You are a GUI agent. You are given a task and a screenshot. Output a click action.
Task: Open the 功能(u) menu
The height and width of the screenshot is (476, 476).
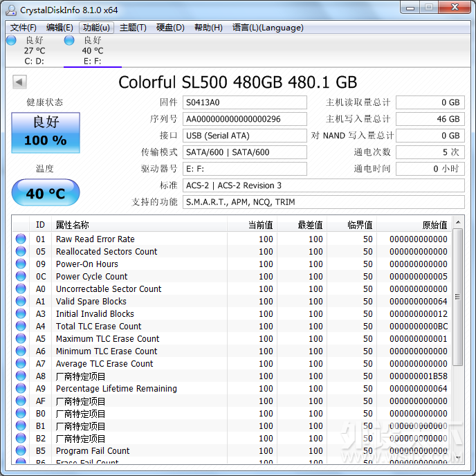95,28
